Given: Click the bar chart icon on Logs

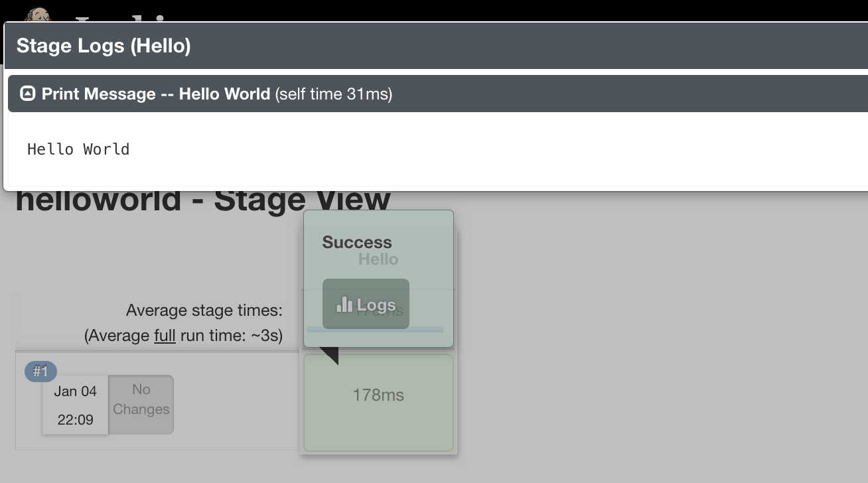Looking at the screenshot, I should coord(344,305).
